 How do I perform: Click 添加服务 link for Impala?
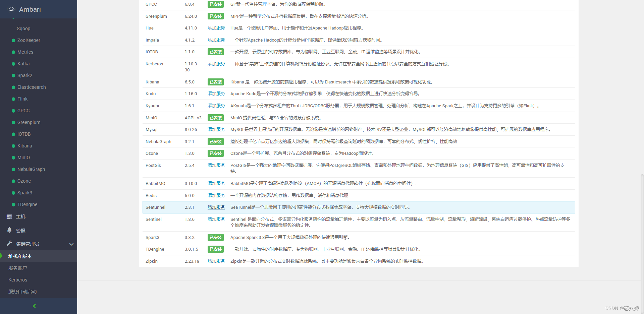tap(216, 40)
